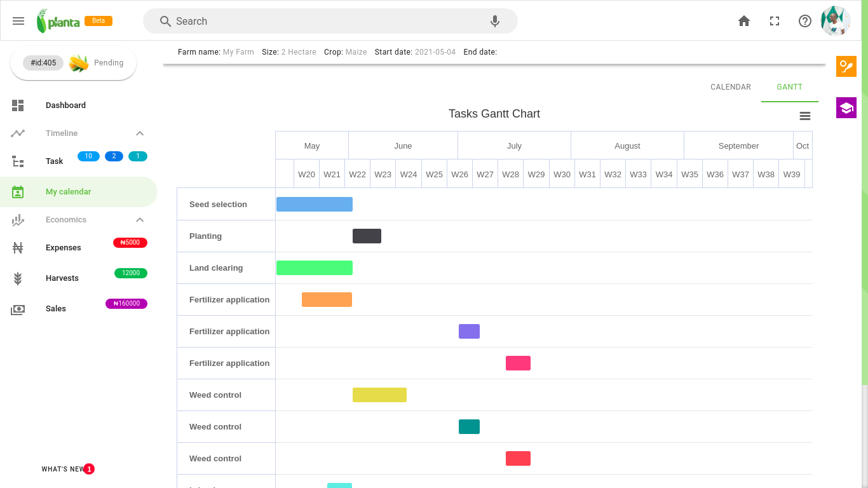Collapse the Economics section chevron

pos(140,220)
